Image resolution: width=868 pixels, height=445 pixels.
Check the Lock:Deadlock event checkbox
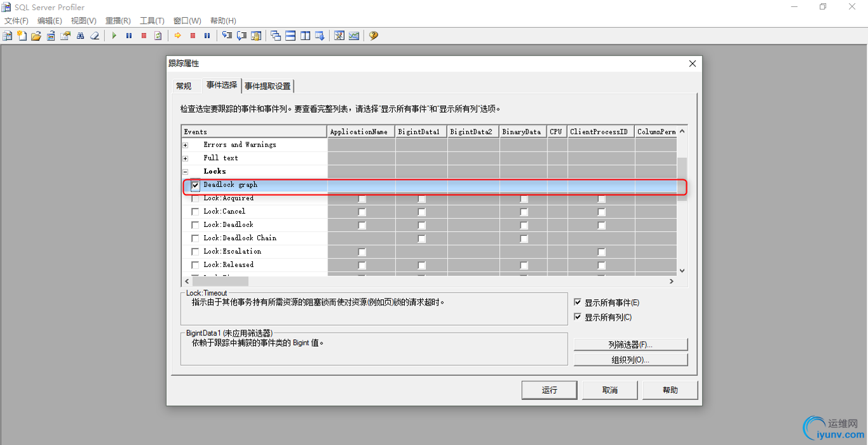[x=195, y=225]
